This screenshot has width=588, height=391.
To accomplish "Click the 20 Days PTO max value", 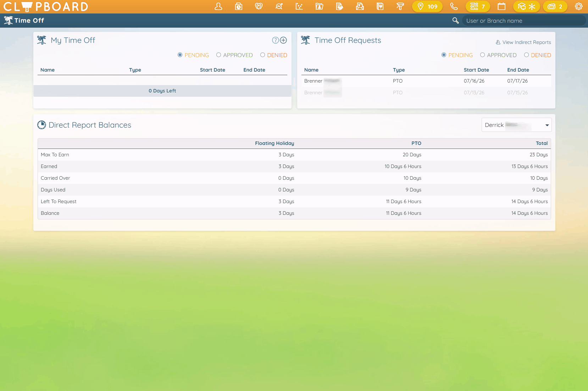I will tap(412, 155).
